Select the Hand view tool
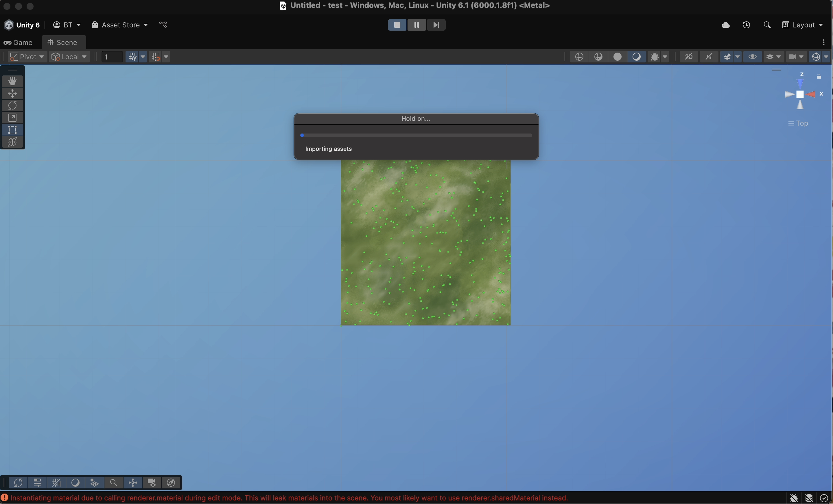Image resolution: width=833 pixels, height=504 pixels. click(x=12, y=81)
